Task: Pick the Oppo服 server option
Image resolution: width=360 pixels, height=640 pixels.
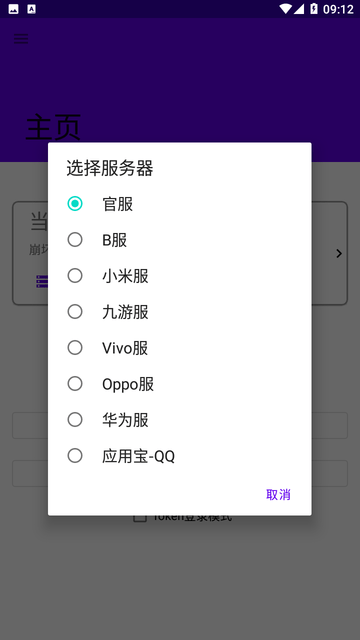Action: click(75, 384)
